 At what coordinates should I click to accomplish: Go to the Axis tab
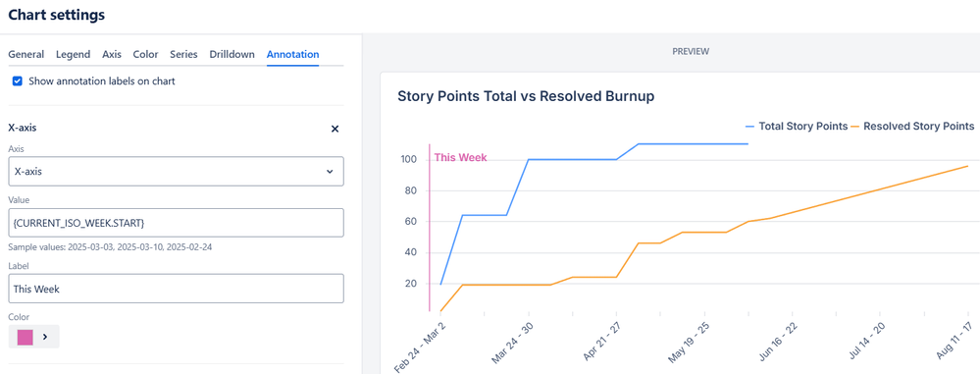coord(112,54)
